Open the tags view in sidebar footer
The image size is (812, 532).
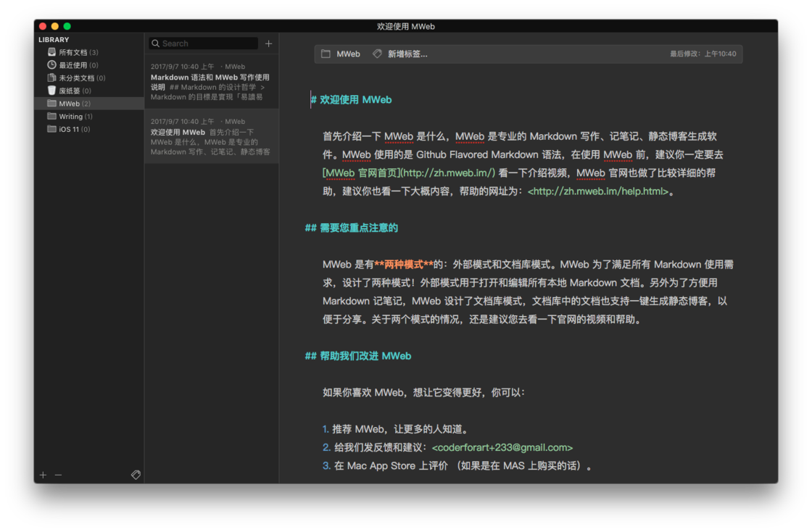tap(136, 475)
